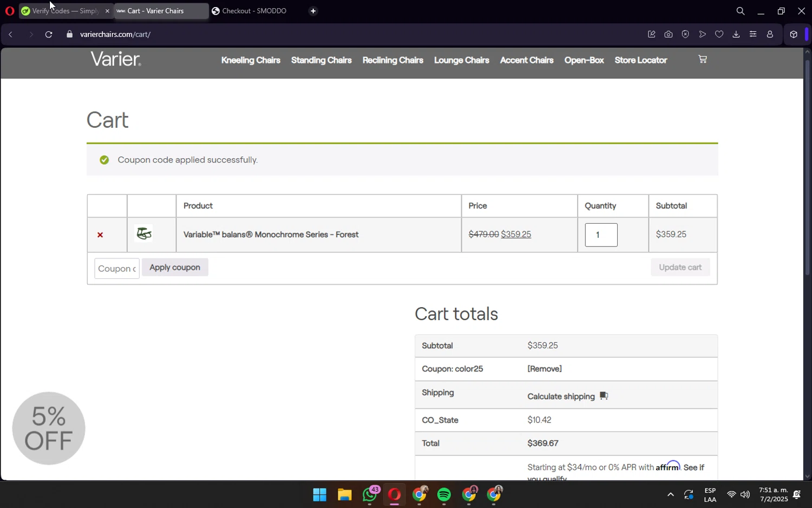Remove the Variable balans item with red X

point(100,235)
